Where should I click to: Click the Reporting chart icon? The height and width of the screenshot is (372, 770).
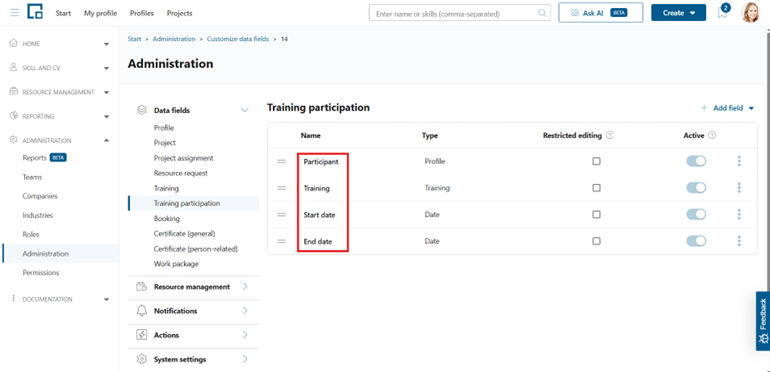(x=13, y=116)
